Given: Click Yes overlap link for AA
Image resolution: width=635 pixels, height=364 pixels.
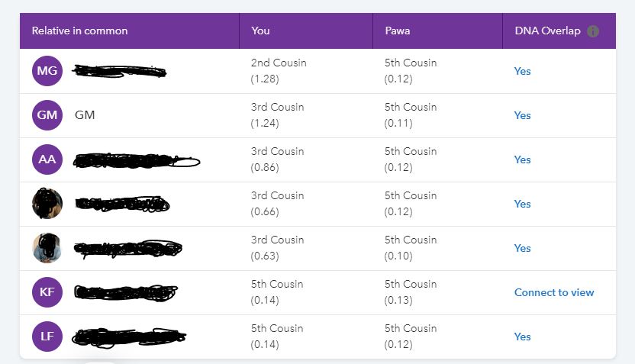Looking at the screenshot, I should pos(522,159).
